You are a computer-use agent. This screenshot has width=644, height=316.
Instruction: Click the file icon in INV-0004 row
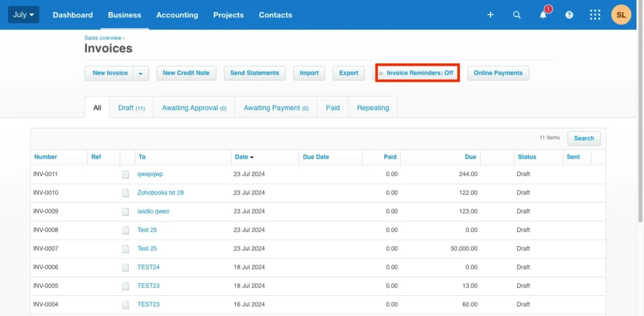(x=125, y=305)
